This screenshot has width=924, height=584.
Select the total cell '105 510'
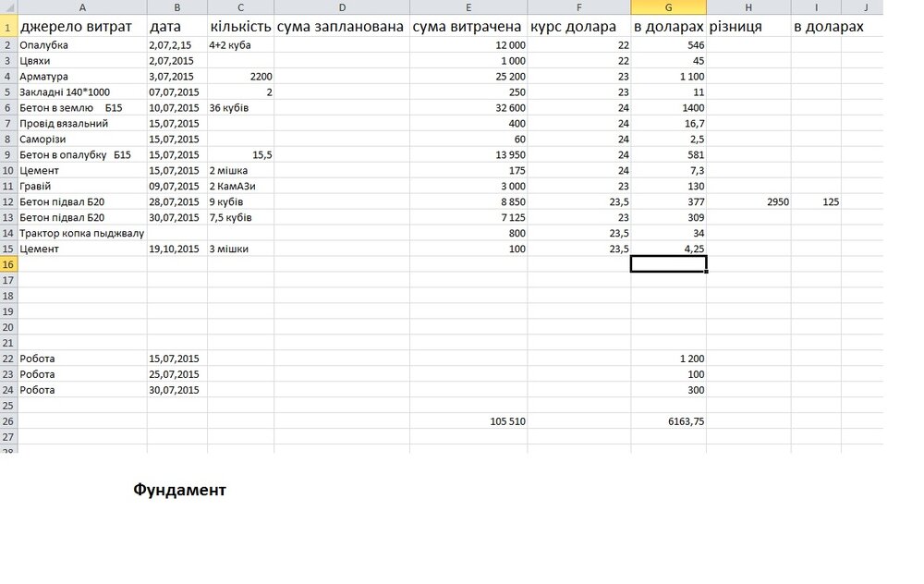(x=468, y=421)
